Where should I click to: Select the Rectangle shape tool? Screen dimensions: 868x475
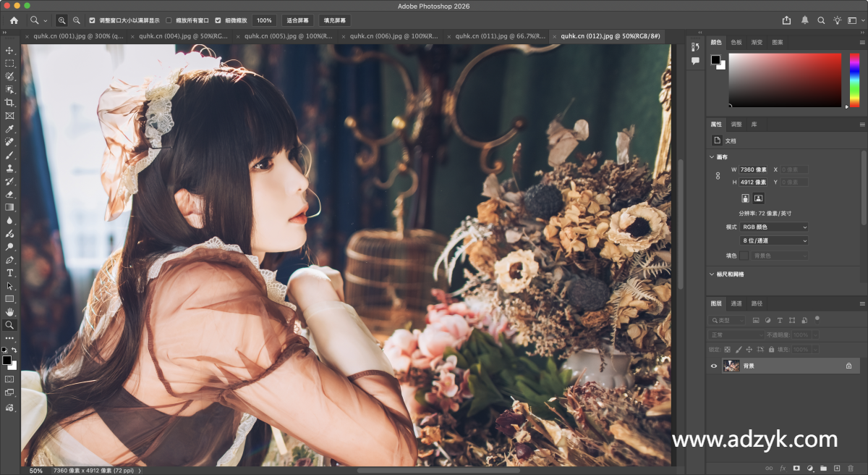pyautogui.click(x=10, y=299)
